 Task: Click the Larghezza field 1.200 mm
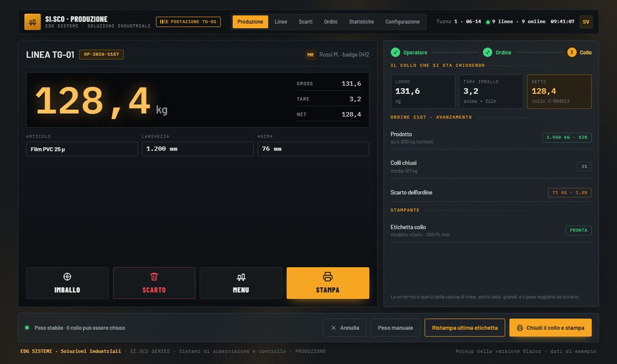click(197, 149)
